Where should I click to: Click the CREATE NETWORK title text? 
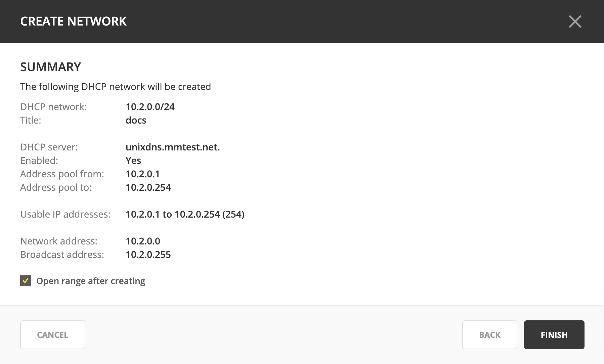(73, 21)
